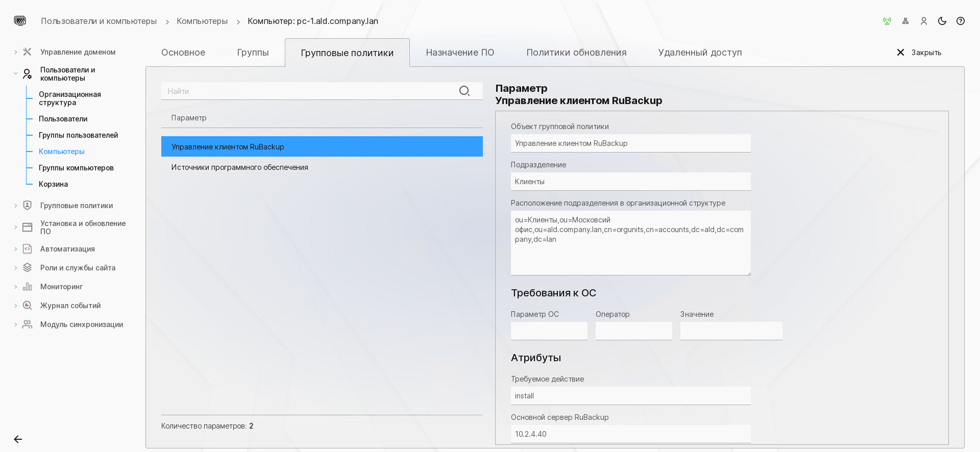This screenshot has width=980, height=452.
Task: Open the domain topology icon in header
Action: [x=905, y=21]
